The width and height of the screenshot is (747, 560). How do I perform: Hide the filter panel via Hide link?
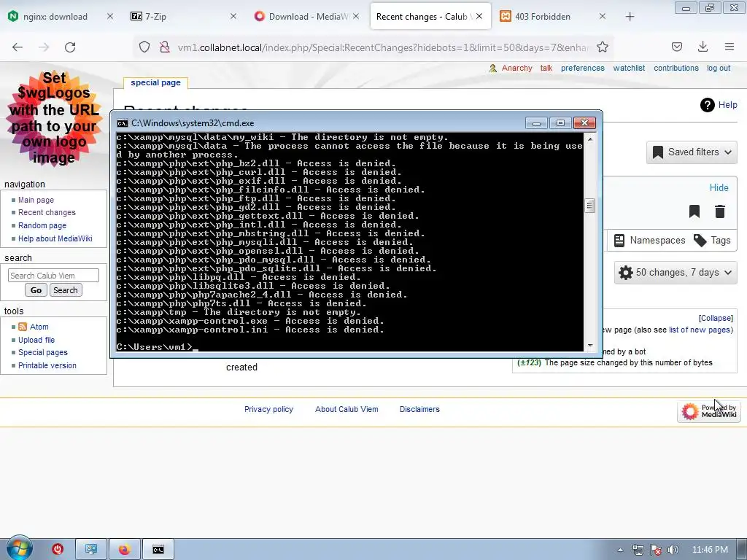click(x=719, y=187)
